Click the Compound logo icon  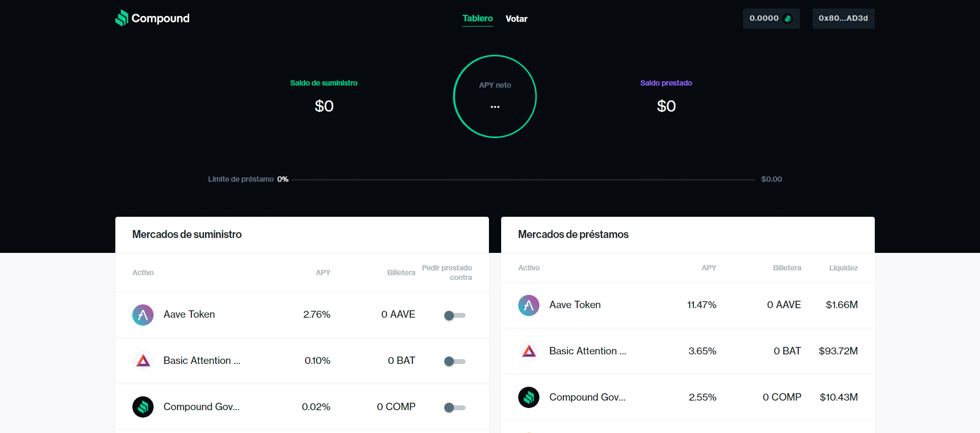(x=122, y=18)
